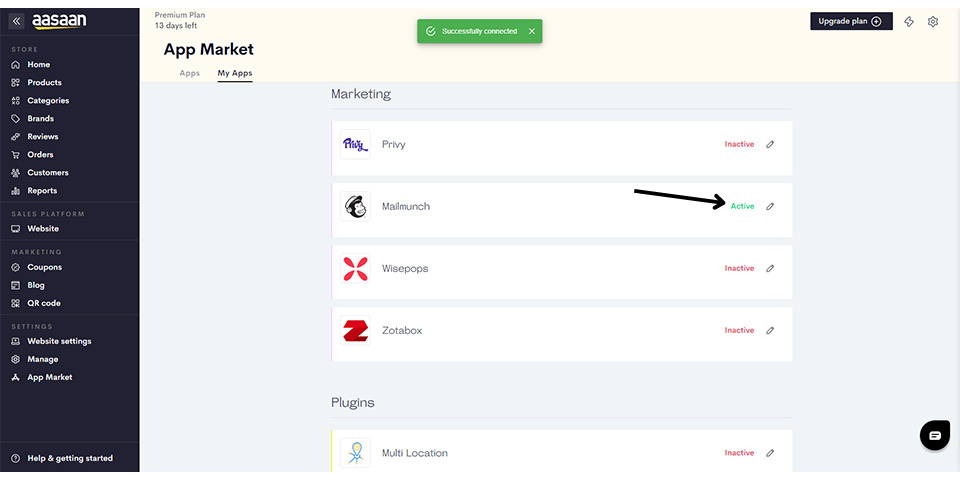
Task: Select the My Apps tab
Action: pos(235,73)
